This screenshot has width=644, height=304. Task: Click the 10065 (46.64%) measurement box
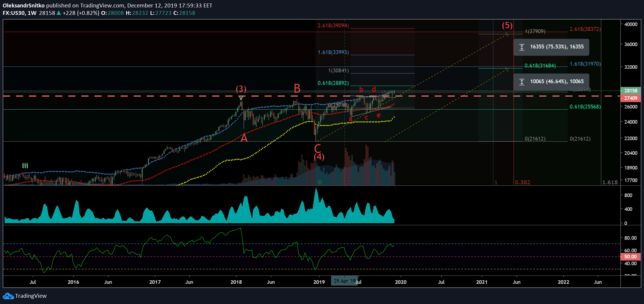[551, 82]
